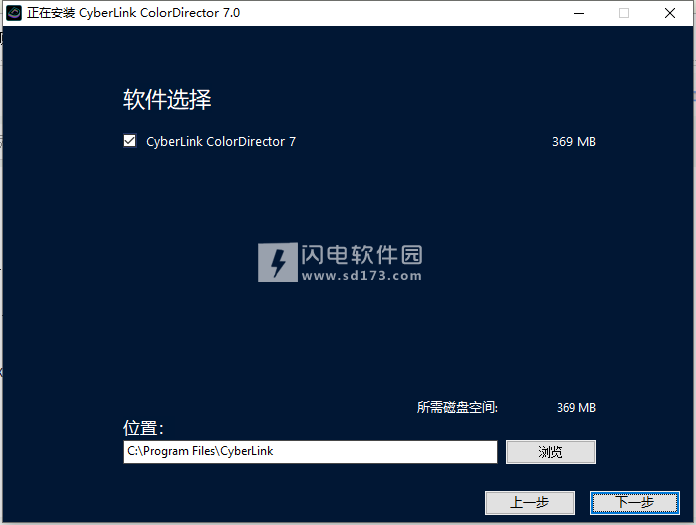This screenshot has height=525, width=696.
Task: Close the installer window
Action: coord(670,13)
